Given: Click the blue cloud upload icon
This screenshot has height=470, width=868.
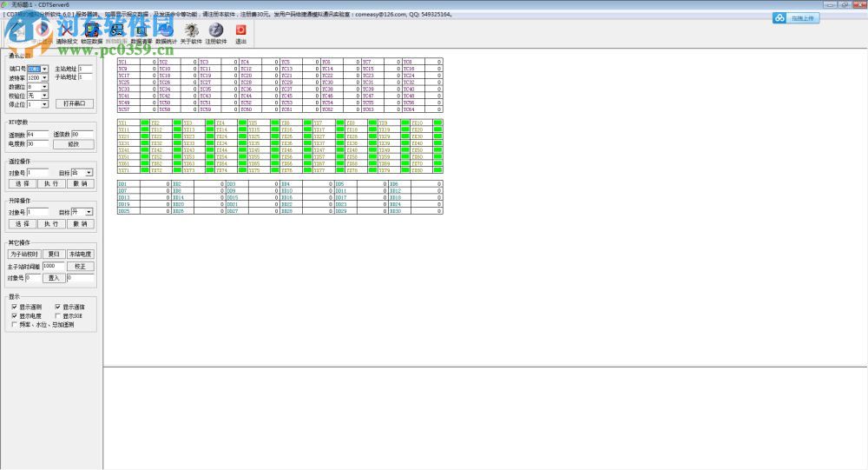Looking at the screenshot, I should pos(779,18).
